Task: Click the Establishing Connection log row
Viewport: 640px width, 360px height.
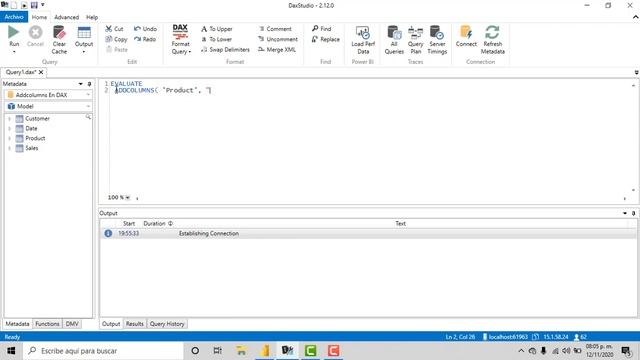Action: pos(368,233)
